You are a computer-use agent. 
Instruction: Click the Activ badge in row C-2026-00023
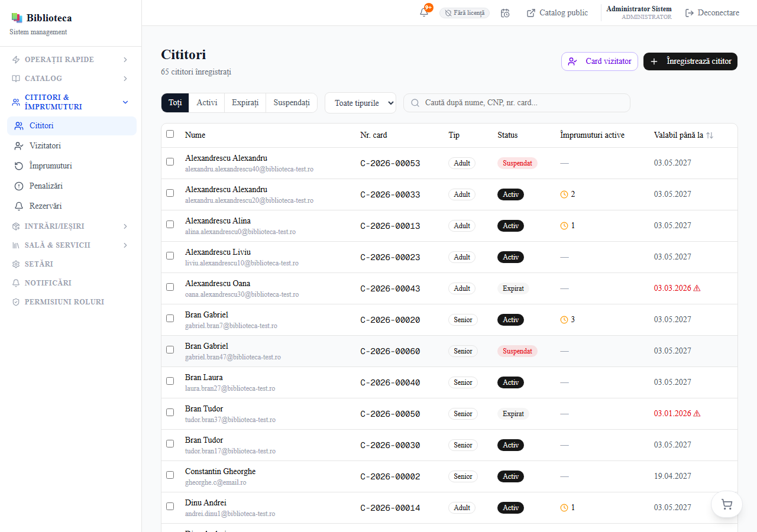point(510,257)
